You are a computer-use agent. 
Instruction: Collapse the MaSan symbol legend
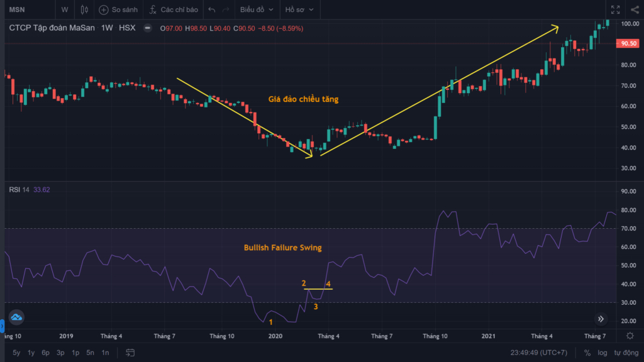pyautogui.click(x=147, y=28)
